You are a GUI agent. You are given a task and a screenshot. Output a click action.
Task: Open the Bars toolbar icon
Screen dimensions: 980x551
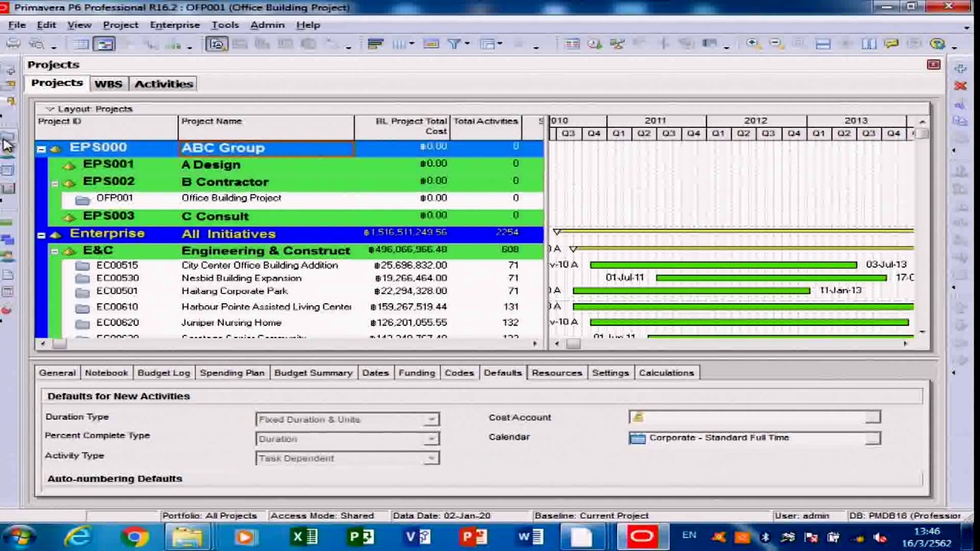click(x=375, y=44)
